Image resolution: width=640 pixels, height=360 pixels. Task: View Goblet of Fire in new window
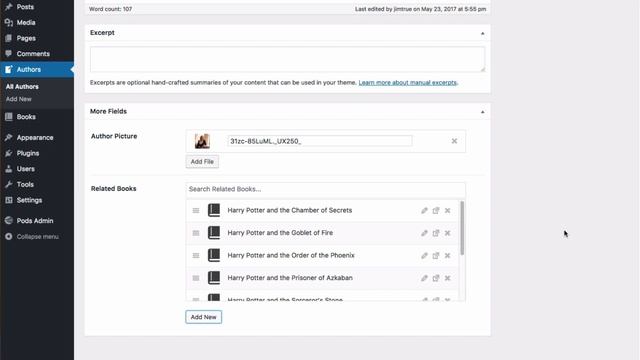pyautogui.click(x=436, y=233)
